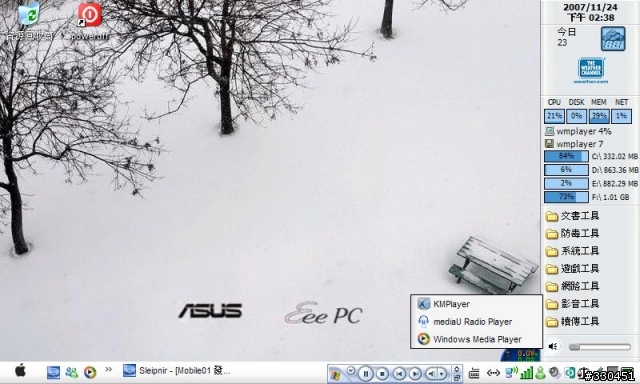
Task: Click the teal square tray icon
Action: (x=570, y=373)
